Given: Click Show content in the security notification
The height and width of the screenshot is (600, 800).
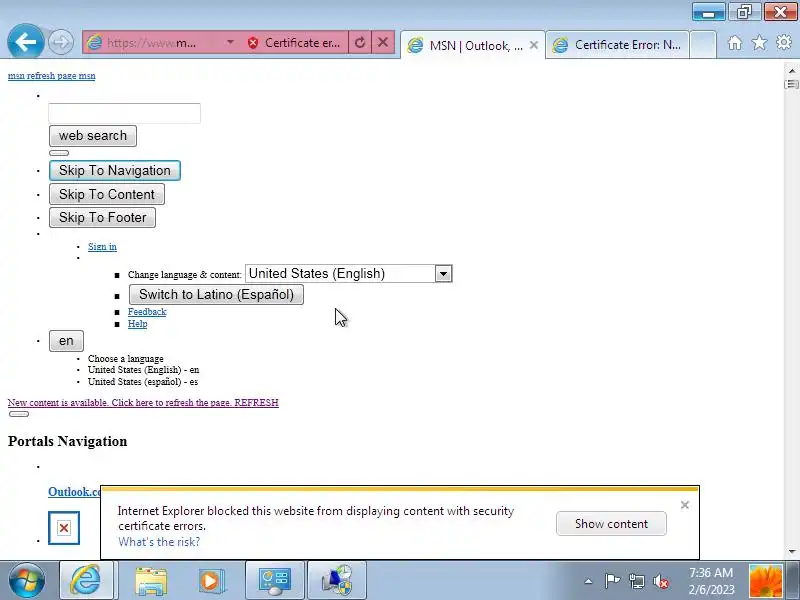Looking at the screenshot, I should tap(611, 523).
